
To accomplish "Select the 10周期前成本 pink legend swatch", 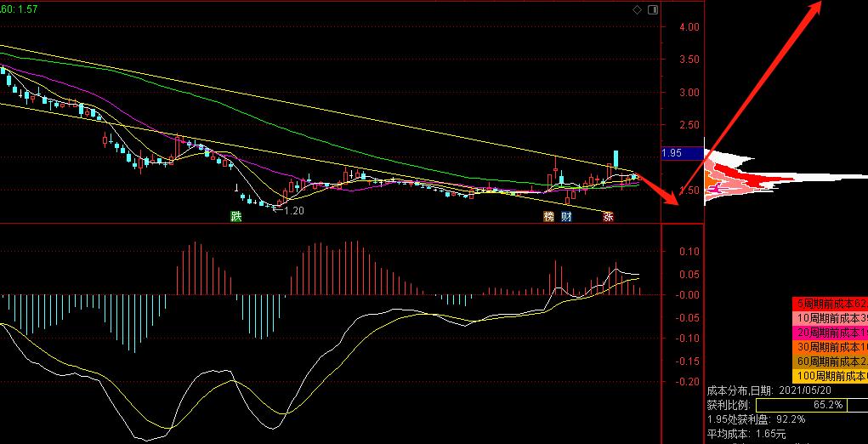I will pos(831,318).
